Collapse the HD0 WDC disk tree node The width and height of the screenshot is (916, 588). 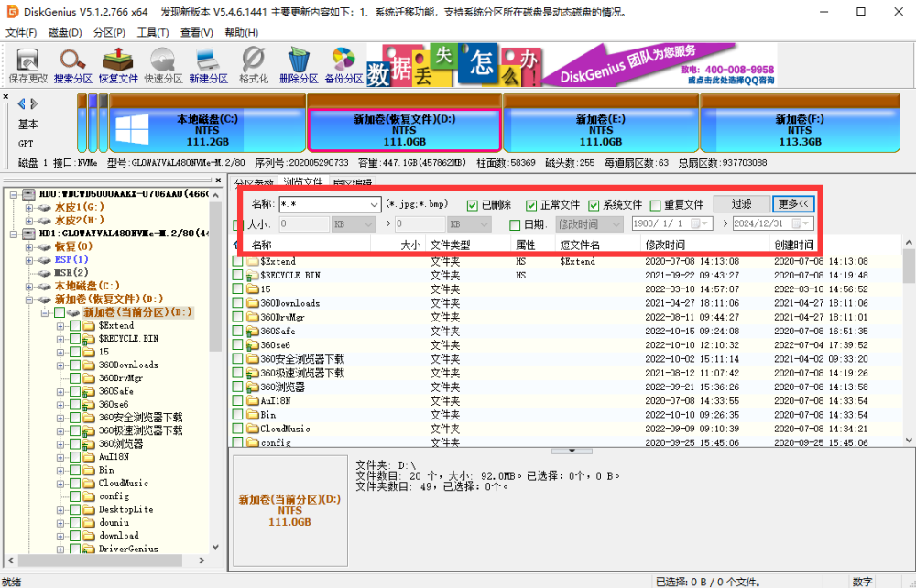[x=14, y=194]
